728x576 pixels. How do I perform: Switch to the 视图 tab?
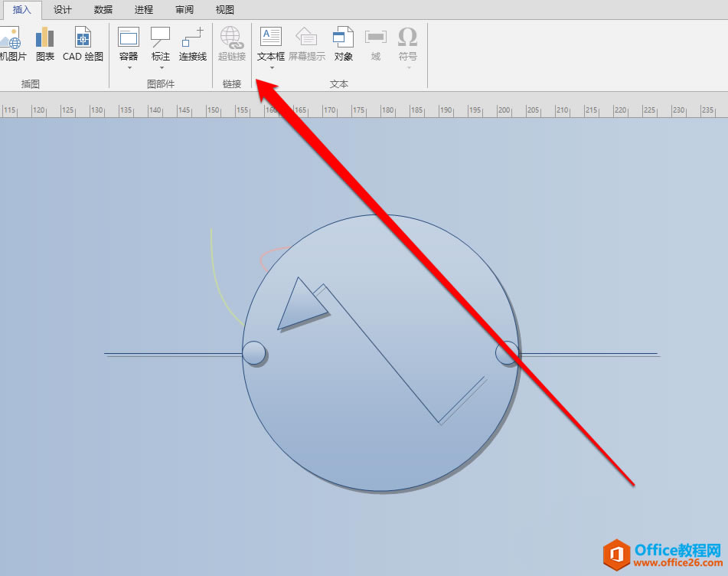coord(225,9)
